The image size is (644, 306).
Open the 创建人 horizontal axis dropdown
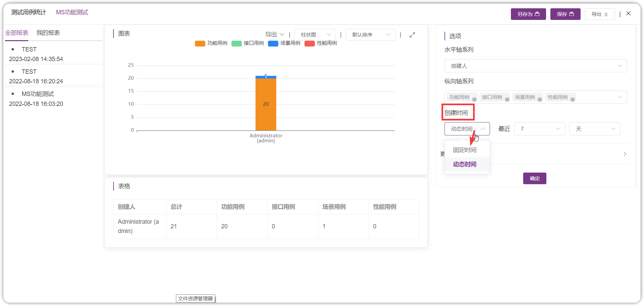pos(535,66)
